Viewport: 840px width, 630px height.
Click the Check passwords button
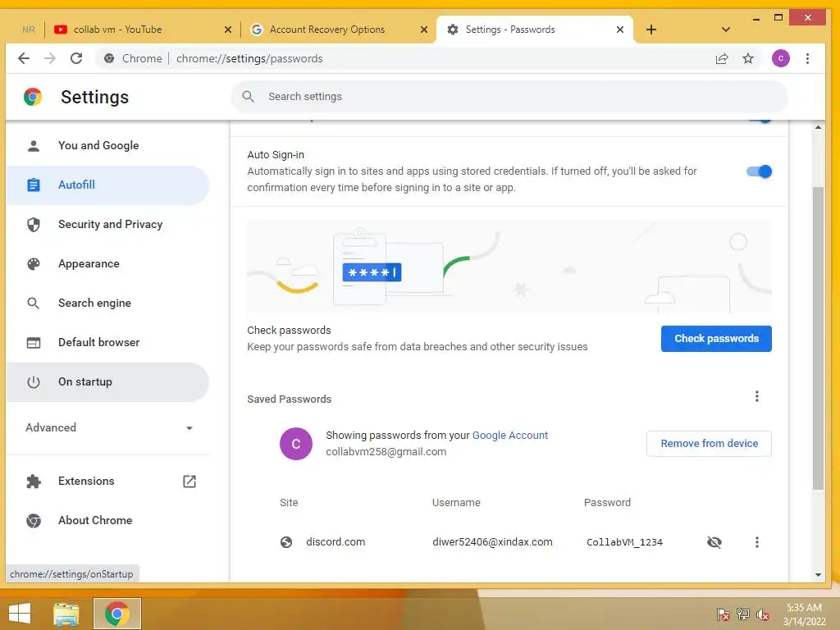[x=716, y=339]
